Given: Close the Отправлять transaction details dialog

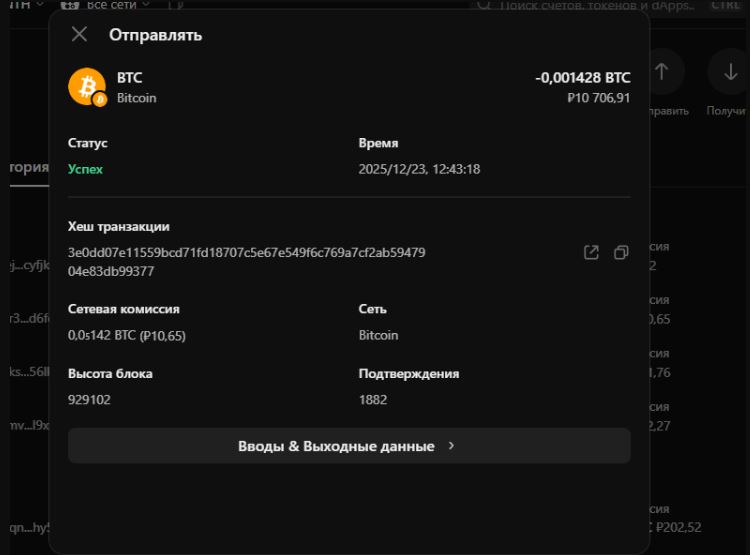Looking at the screenshot, I should 80,35.
